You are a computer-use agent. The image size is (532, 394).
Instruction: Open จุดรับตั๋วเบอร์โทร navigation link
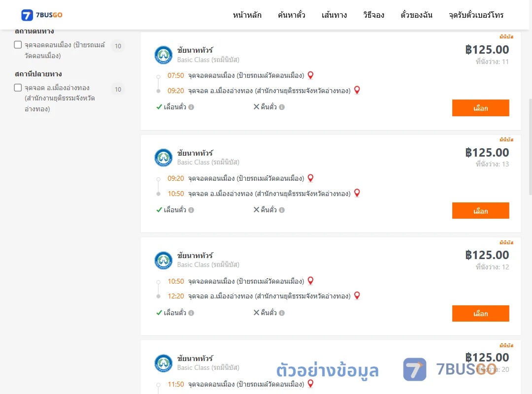[x=476, y=15]
